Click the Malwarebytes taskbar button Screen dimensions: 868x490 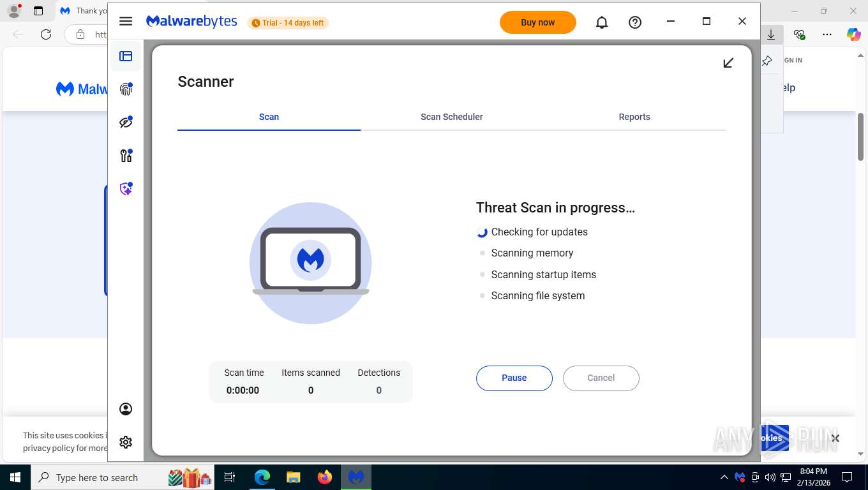click(x=356, y=477)
